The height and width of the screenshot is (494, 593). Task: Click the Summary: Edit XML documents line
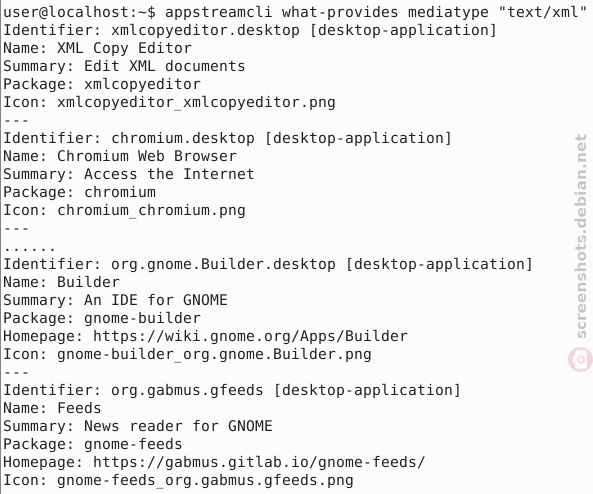pos(124,66)
